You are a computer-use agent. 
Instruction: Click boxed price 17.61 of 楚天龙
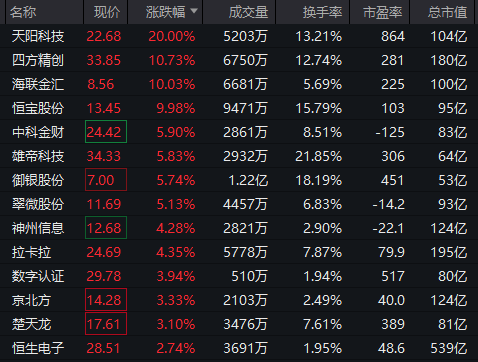(x=106, y=324)
